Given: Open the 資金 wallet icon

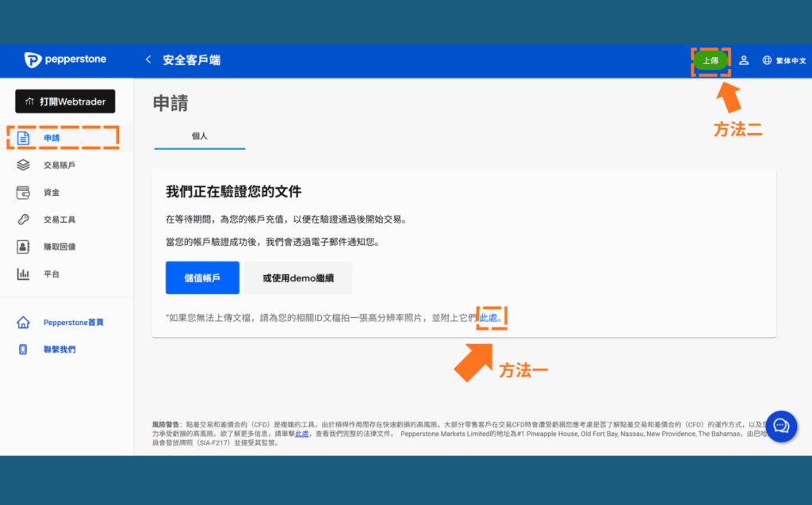Looking at the screenshot, I should 24,192.
